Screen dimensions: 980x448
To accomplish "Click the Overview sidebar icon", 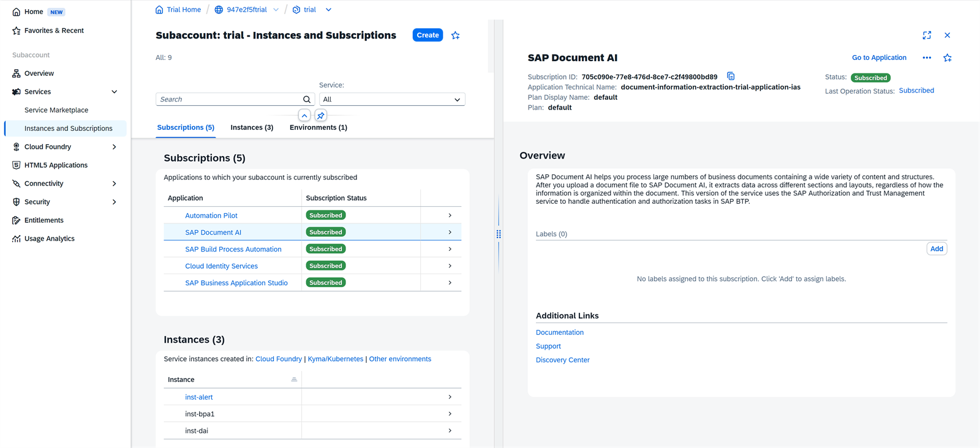I will point(17,73).
